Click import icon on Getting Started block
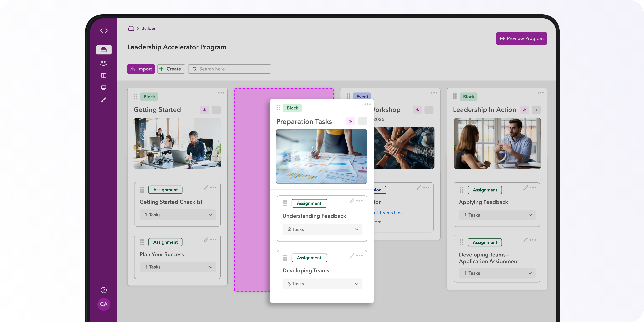 pyautogui.click(x=204, y=110)
